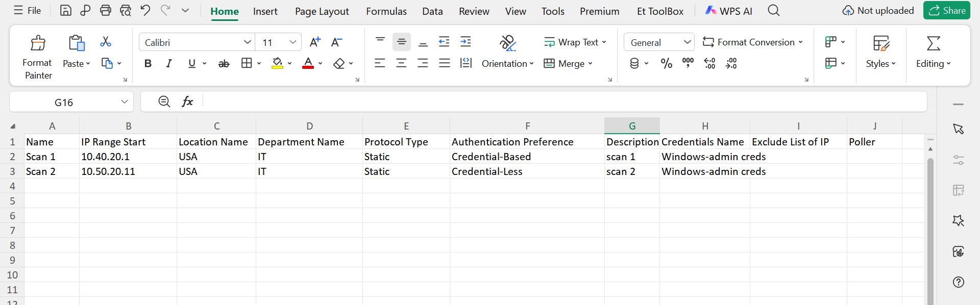Viewport: 980px width, 305px height.
Task: Switch to the Formulas tab
Action: click(386, 11)
